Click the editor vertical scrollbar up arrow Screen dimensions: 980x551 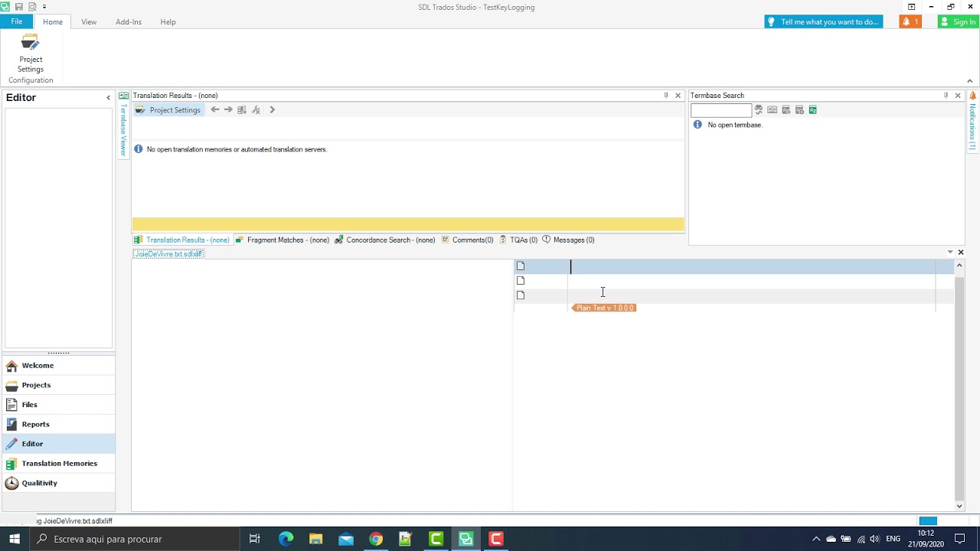pos(960,266)
